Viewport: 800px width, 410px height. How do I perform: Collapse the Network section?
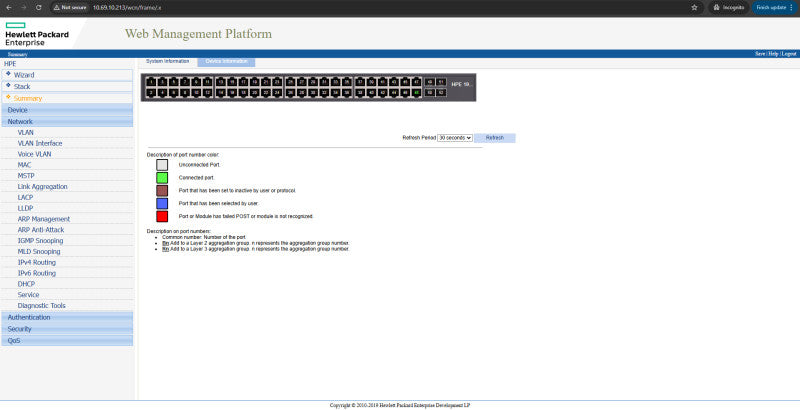click(x=67, y=122)
